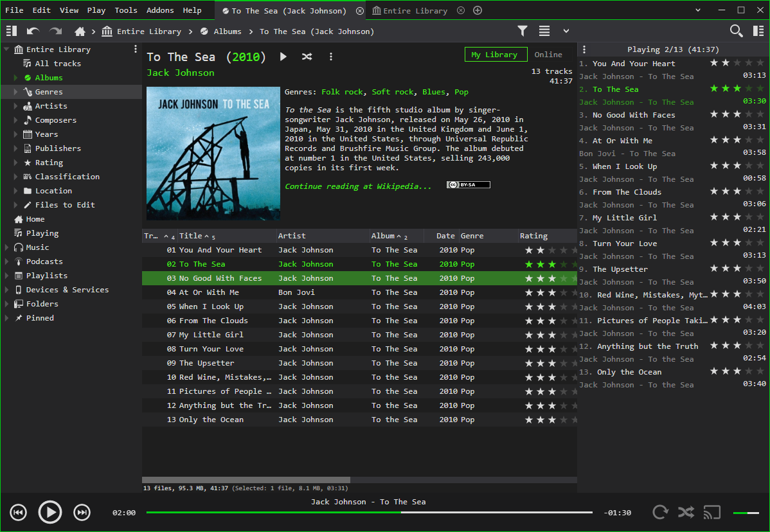Viewport: 770px width, 532px height.
Task: Add a new tab with plus icon
Action: point(478,10)
